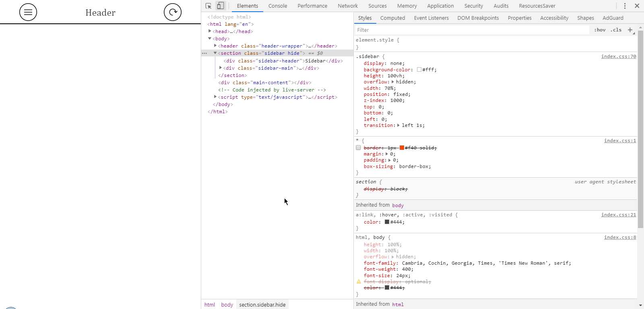Toggle the .cls class editor
The width and height of the screenshot is (644, 309).
[x=616, y=30]
